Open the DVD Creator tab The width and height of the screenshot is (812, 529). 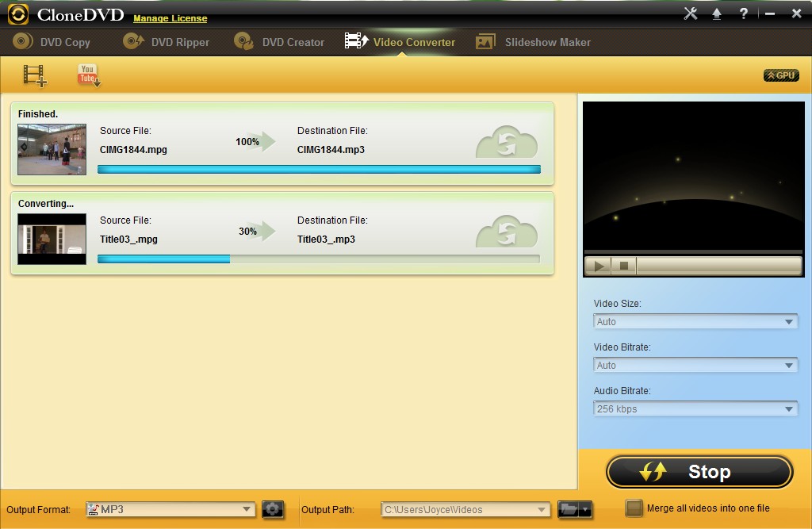pyautogui.click(x=279, y=42)
